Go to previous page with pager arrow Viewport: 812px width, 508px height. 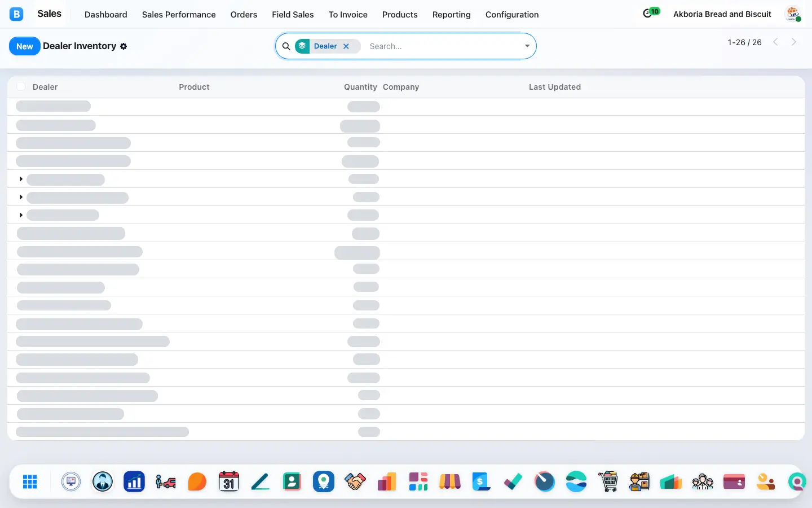pyautogui.click(x=776, y=42)
